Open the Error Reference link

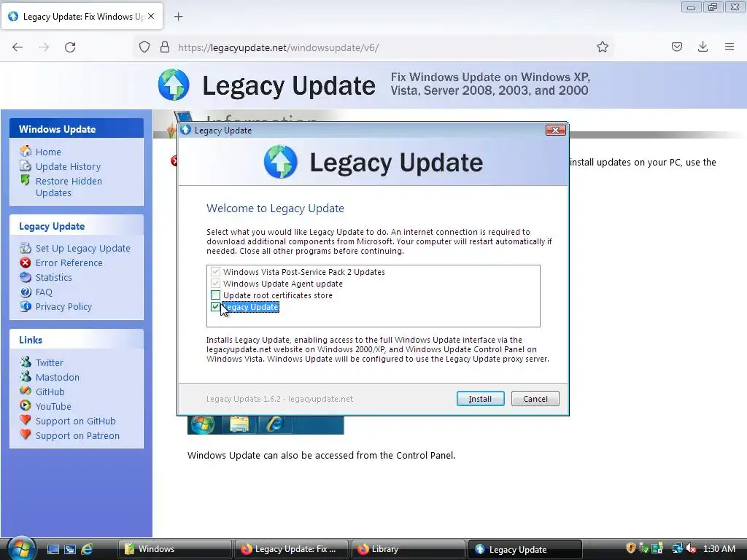coord(69,262)
